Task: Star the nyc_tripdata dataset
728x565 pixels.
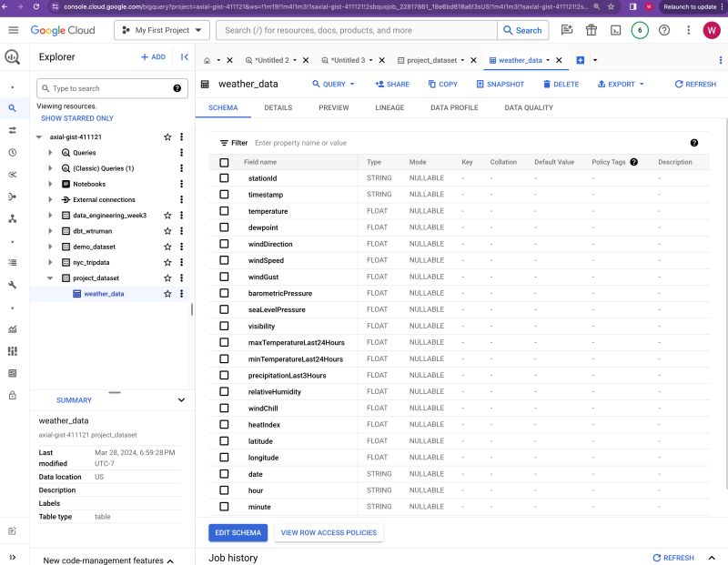Action: click(167, 262)
